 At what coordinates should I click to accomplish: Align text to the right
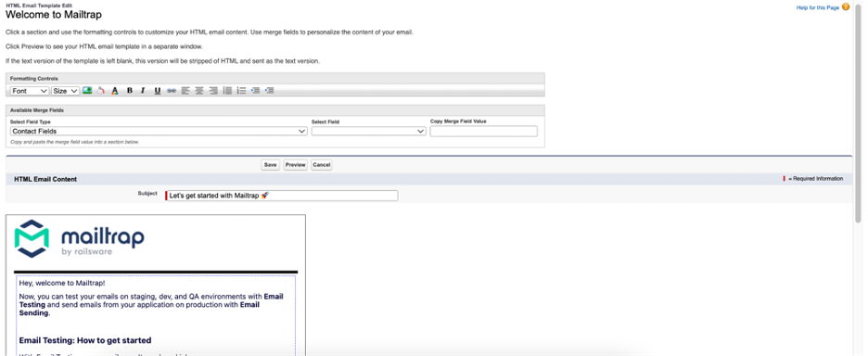tap(213, 91)
